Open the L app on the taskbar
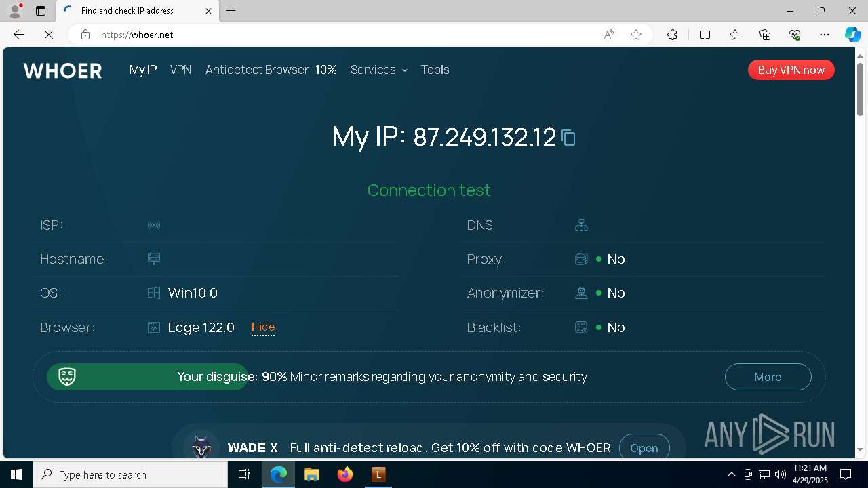This screenshot has height=488, width=868. [x=378, y=474]
